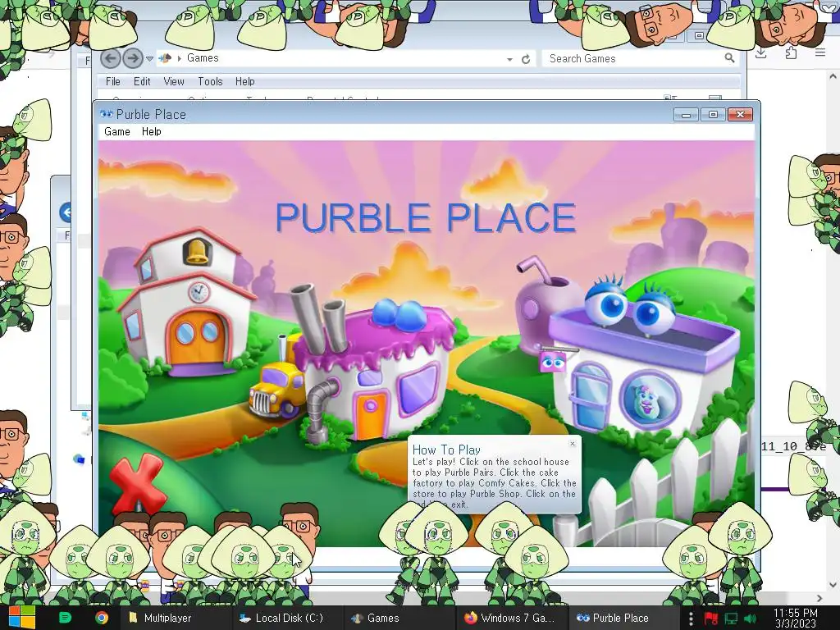Viewport: 840px width, 630px height.
Task: Open the browser hamburger menu
Action: [x=820, y=52]
